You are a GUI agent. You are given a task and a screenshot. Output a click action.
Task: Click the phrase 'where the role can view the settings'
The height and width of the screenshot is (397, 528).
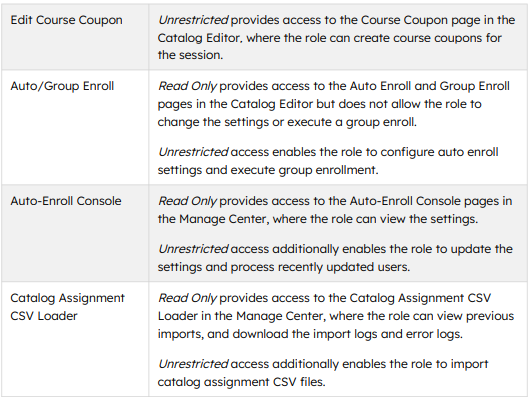(375, 219)
